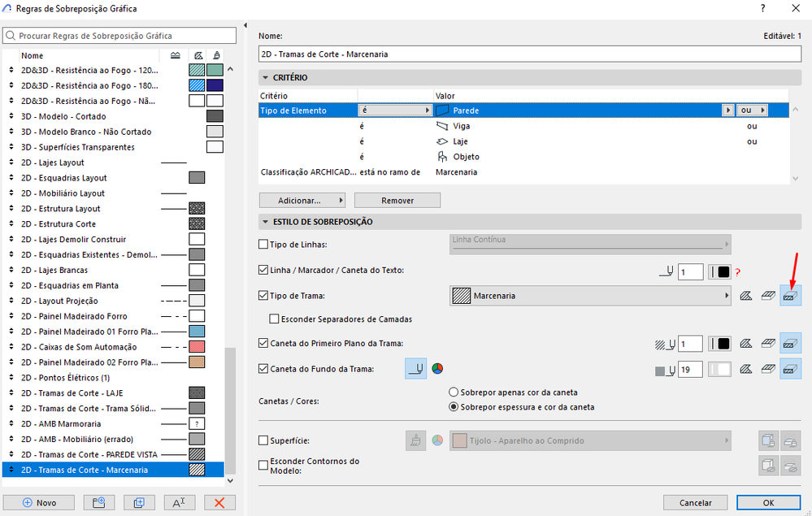Open the Adicionar... criteria dropdown
The height and width of the screenshot is (516, 812).
click(302, 200)
